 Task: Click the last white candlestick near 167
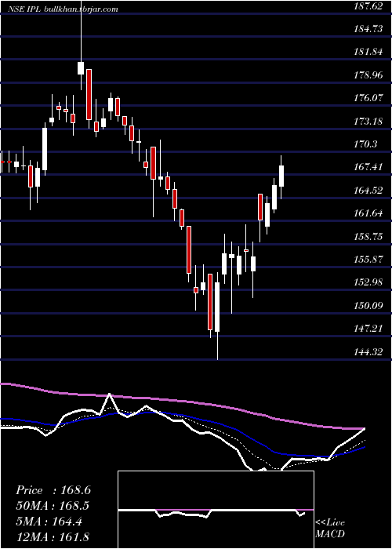pos(281,177)
